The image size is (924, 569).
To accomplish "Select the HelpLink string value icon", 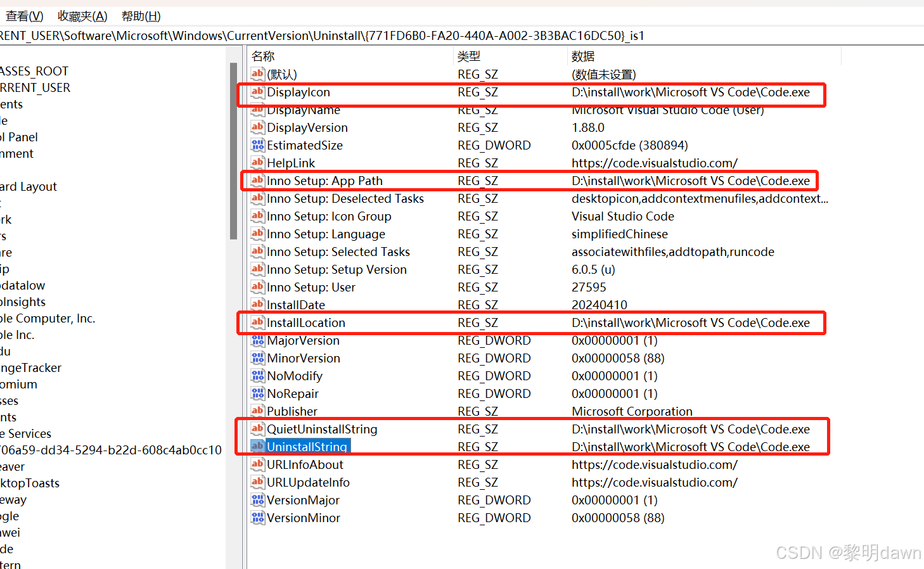I will (x=257, y=163).
